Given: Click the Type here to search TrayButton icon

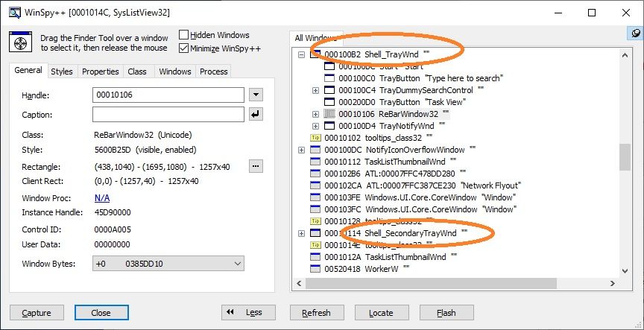Looking at the screenshot, I should 329,78.
